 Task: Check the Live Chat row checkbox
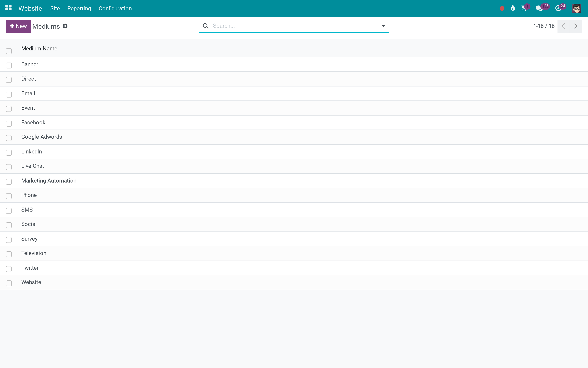(9, 167)
